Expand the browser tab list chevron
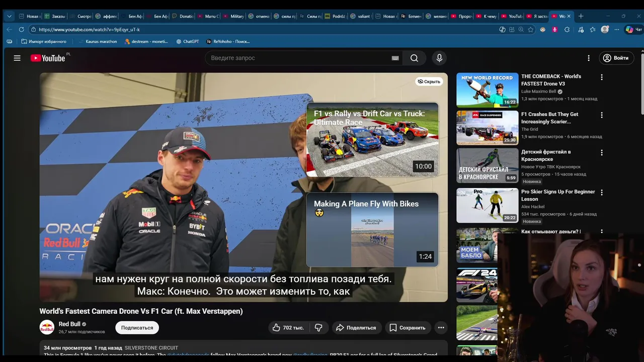644x362 pixels. (x=9, y=16)
